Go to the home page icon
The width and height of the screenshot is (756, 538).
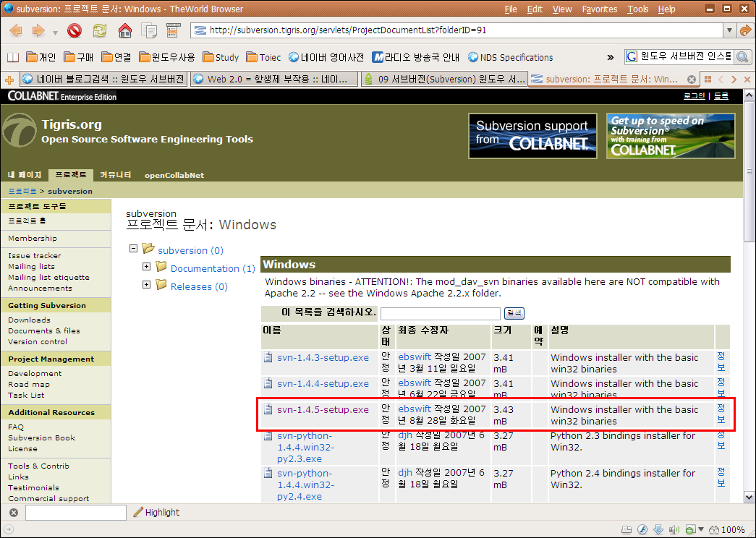pos(125,31)
